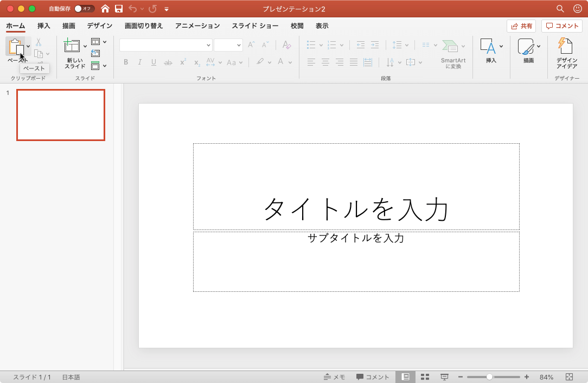Open the アニメーション tab

pyautogui.click(x=197, y=26)
